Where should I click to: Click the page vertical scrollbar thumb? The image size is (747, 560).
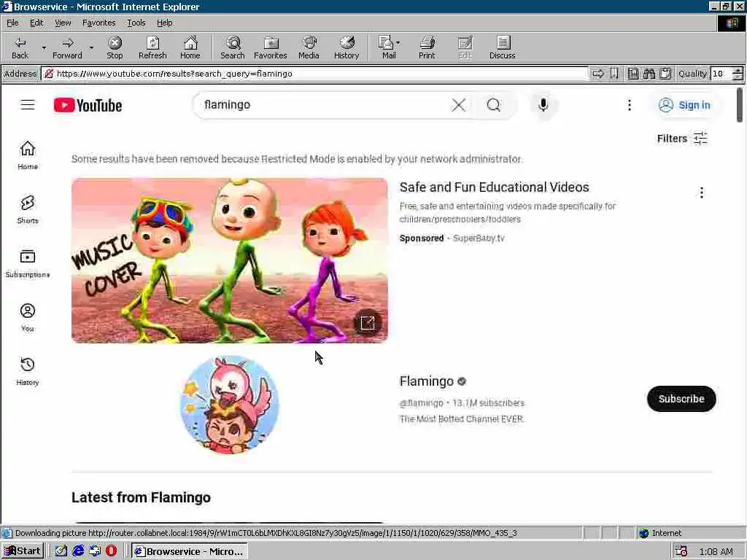[x=740, y=105]
